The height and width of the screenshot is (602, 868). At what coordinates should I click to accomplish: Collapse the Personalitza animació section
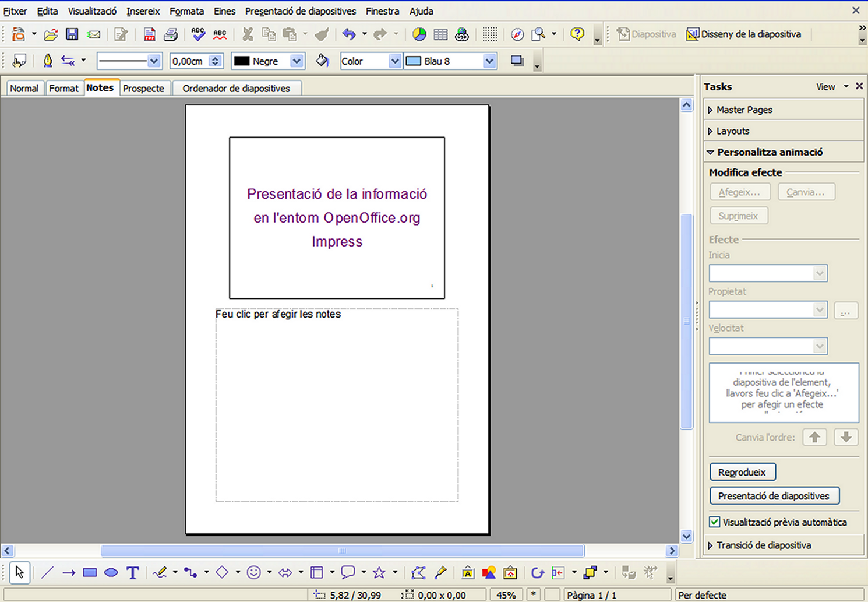(784, 152)
